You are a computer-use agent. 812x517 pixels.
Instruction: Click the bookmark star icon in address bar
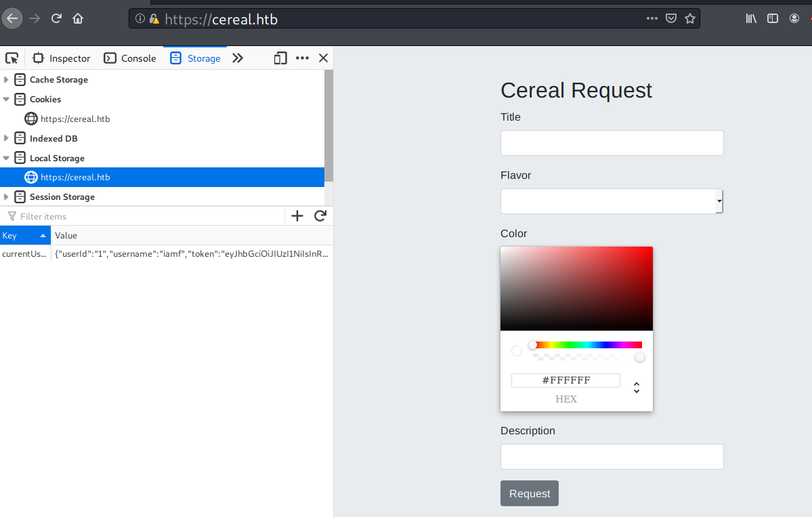[690, 19]
